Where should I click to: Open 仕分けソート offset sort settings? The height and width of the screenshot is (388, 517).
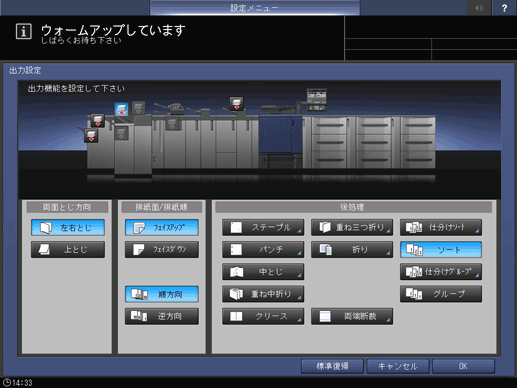(441, 228)
